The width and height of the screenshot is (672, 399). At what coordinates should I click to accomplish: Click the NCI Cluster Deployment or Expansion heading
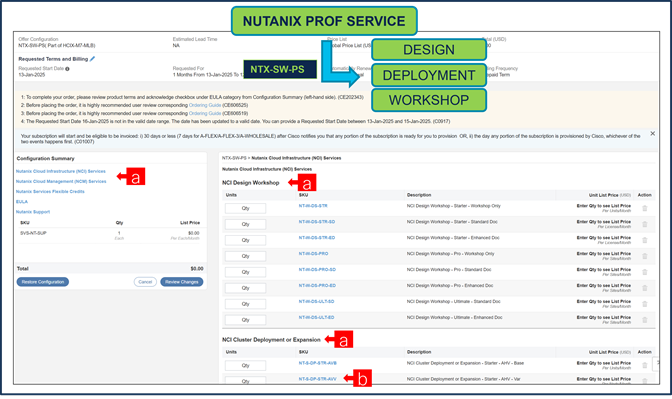point(271,340)
